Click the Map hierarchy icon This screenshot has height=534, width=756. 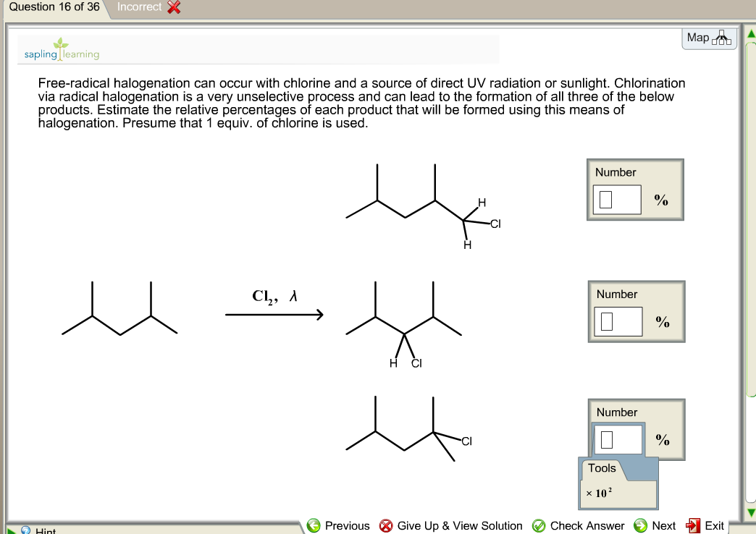[x=721, y=38]
